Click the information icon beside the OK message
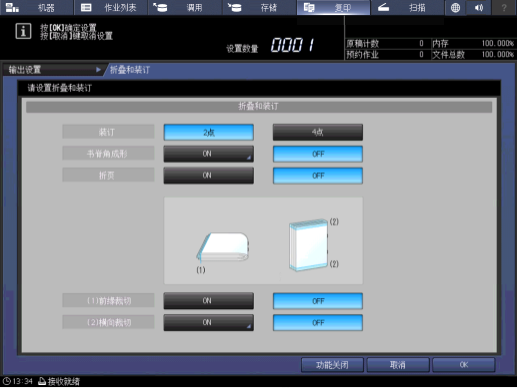The image size is (517, 388). [x=23, y=31]
